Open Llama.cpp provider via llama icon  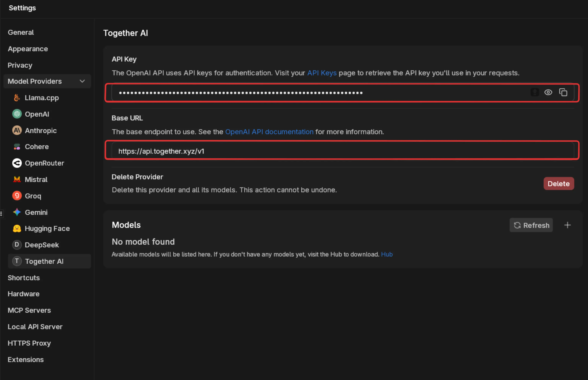click(17, 98)
